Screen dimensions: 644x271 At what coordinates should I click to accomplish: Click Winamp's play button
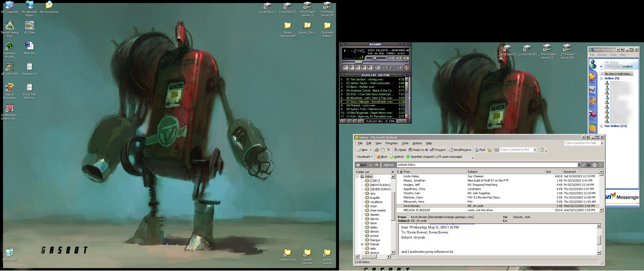click(351, 67)
